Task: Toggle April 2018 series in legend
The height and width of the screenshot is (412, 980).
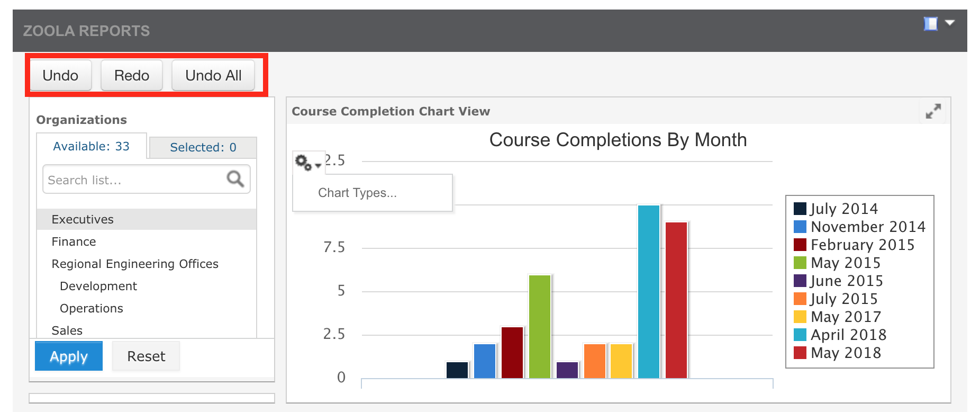Action: (x=840, y=335)
